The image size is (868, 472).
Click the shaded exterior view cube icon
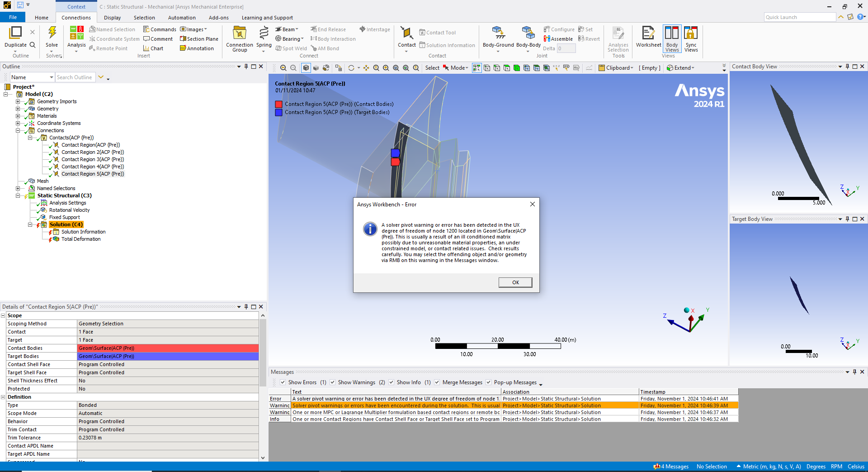pos(306,68)
